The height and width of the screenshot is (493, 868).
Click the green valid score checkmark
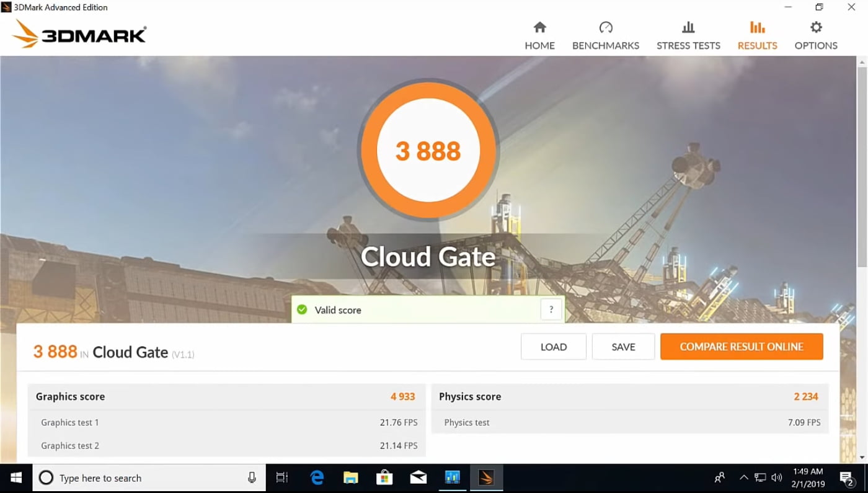[x=302, y=309]
